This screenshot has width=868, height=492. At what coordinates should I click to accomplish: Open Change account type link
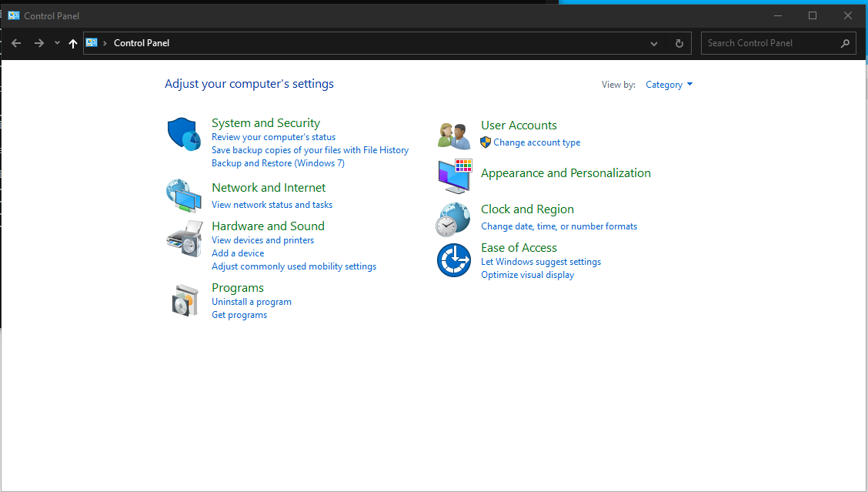pyautogui.click(x=536, y=142)
